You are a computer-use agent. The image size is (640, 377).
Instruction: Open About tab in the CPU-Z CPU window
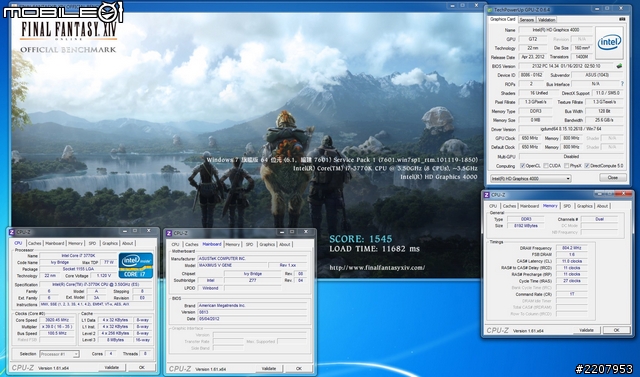[x=127, y=243]
